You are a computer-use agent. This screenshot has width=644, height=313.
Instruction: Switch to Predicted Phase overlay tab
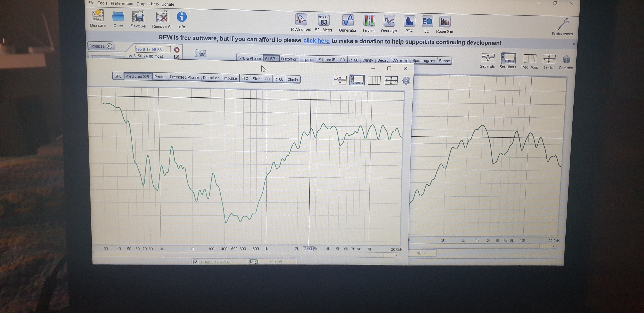[x=184, y=77]
